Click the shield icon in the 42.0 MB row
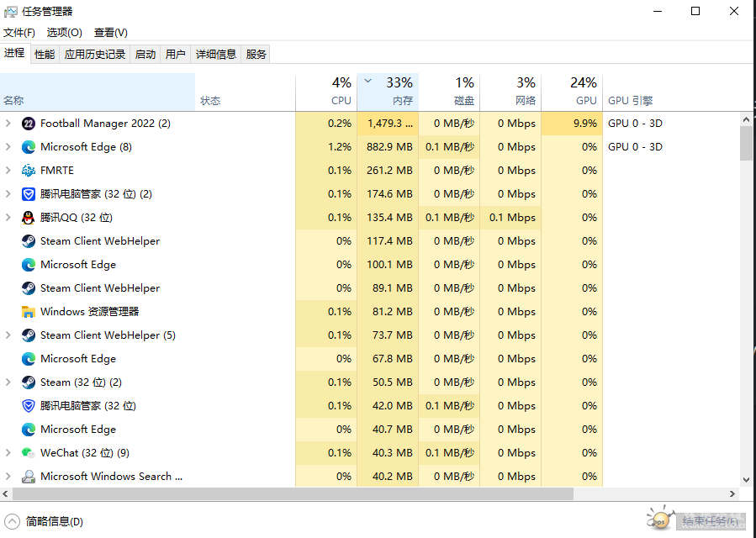Image resolution: width=756 pixels, height=538 pixels. pyautogui.click(x=29, y=406)
